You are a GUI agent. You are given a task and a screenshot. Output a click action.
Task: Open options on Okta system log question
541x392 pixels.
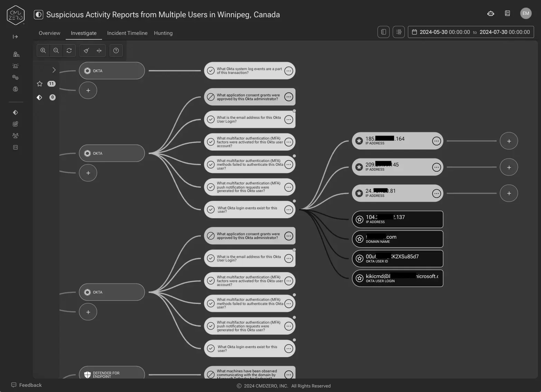(x=289, y=71)
